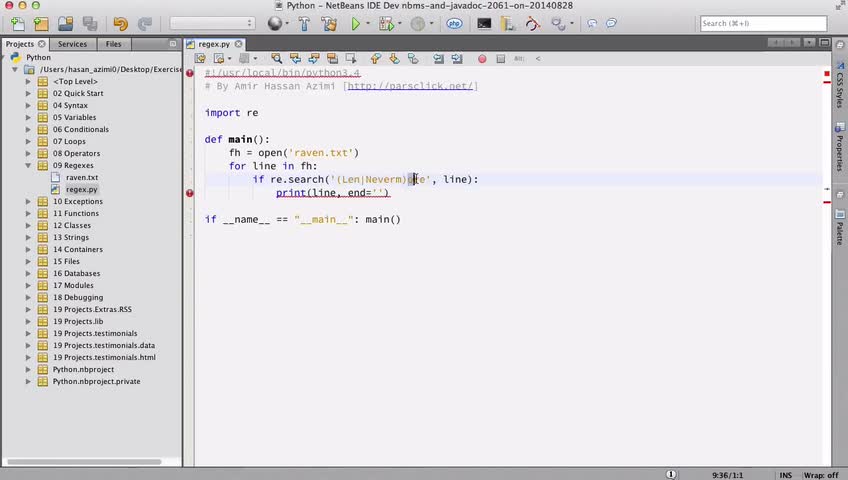Screen dimensions: 848x480
Task: Select the Python.nbproject folder
Action: (x=83, y=369)
